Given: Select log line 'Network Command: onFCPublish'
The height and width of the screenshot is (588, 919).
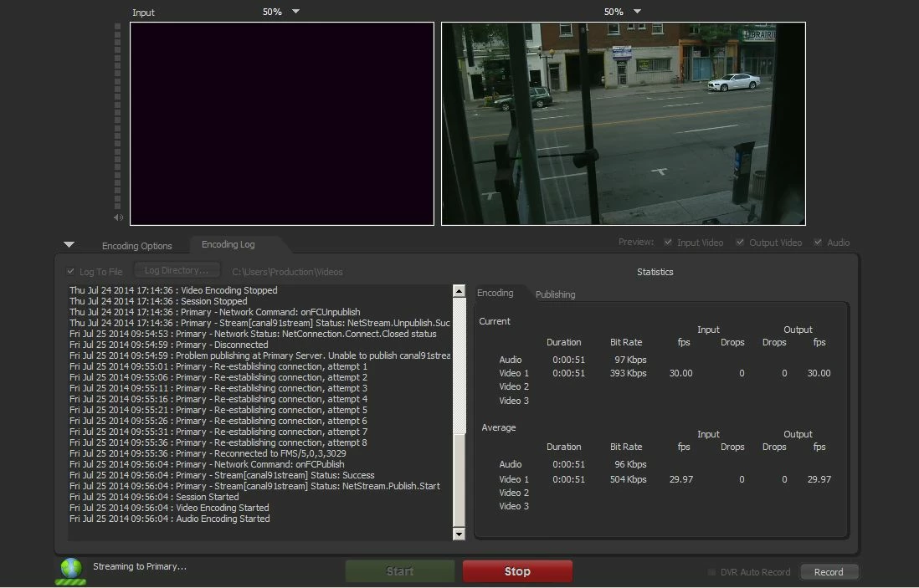Looking at the screenshot, I should (x=207, y=464).
